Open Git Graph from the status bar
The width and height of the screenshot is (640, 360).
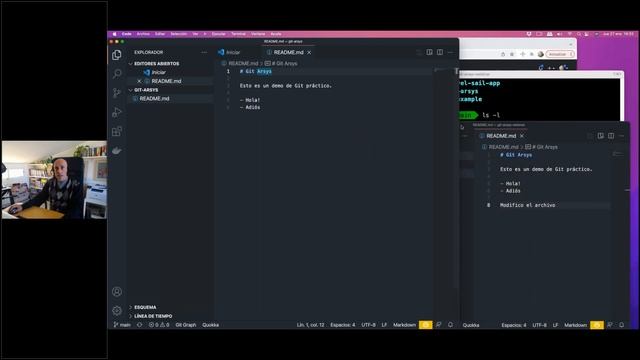[x=186, y=325]
